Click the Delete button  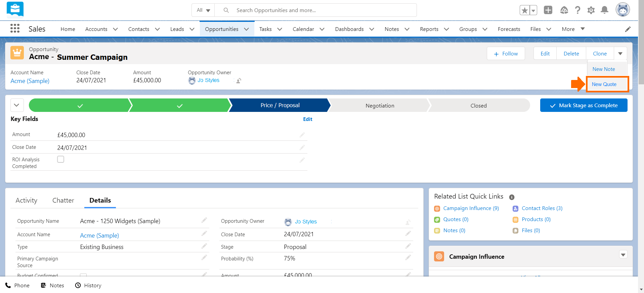click(571, 53)
